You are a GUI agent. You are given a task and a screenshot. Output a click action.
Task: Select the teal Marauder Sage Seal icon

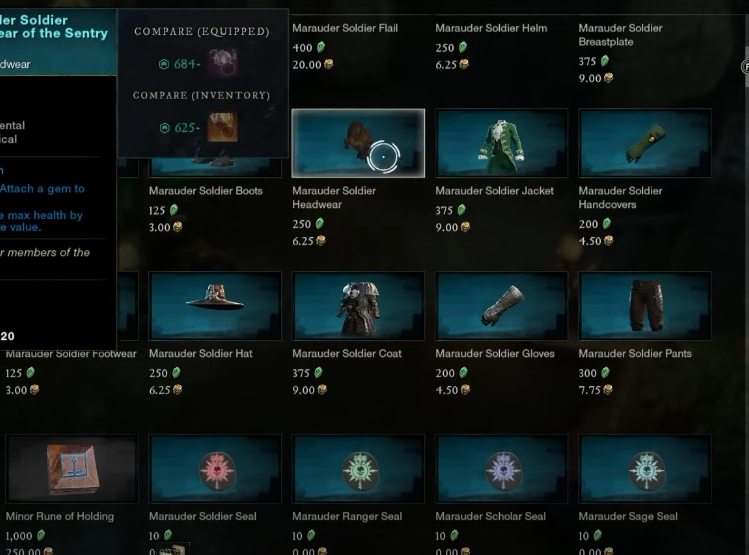645,469
